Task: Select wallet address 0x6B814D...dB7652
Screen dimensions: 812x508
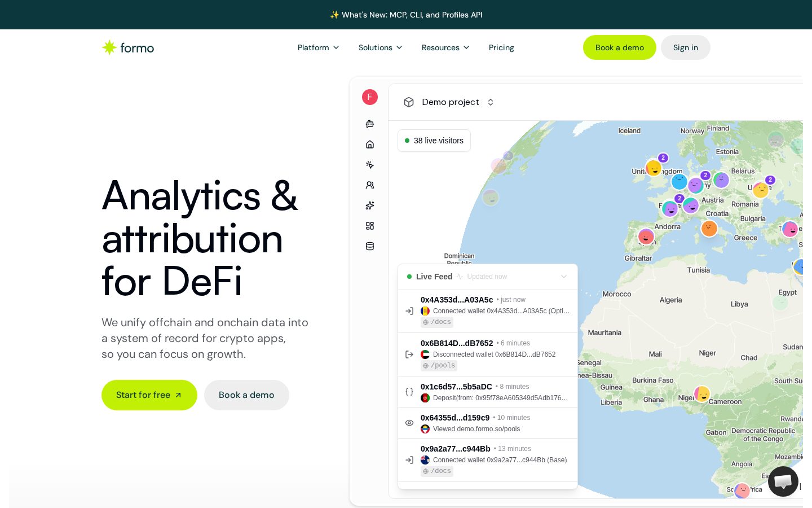Action: 457,343
